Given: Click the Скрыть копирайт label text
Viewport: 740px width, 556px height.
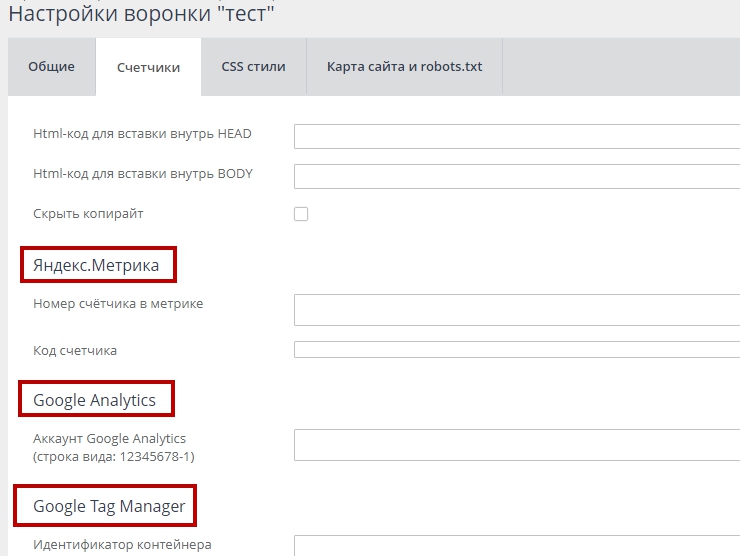Looking at the screenshot, I should pos(88,214).
